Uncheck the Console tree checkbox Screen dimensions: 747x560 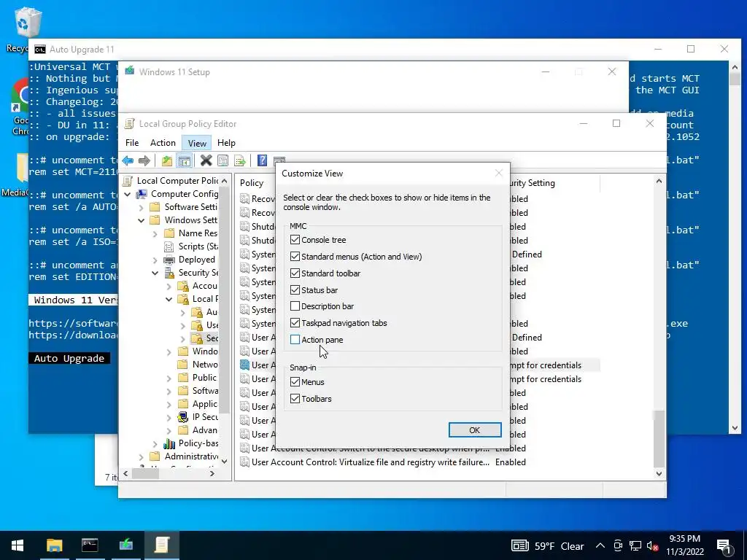coord(295,240)
